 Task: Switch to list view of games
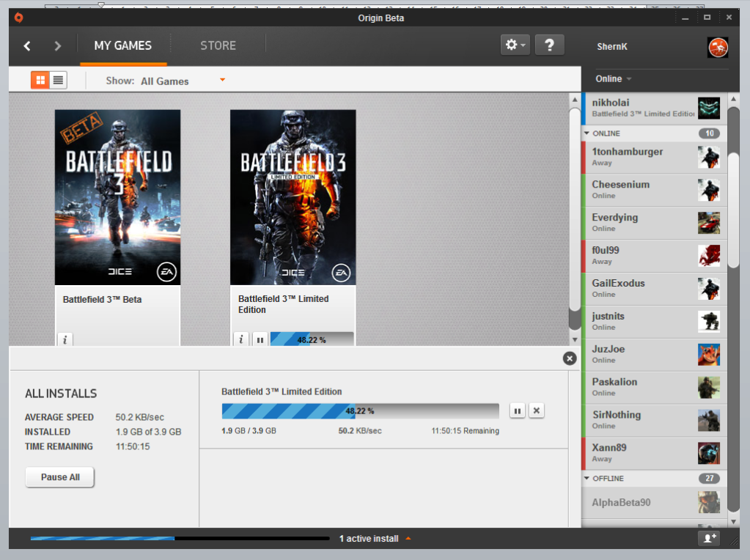[58, 80]
